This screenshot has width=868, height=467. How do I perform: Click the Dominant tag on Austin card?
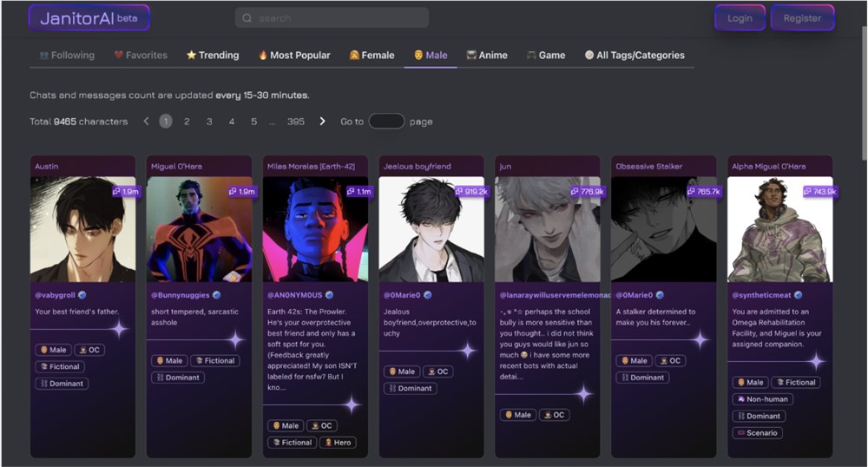tap(62, 384)
